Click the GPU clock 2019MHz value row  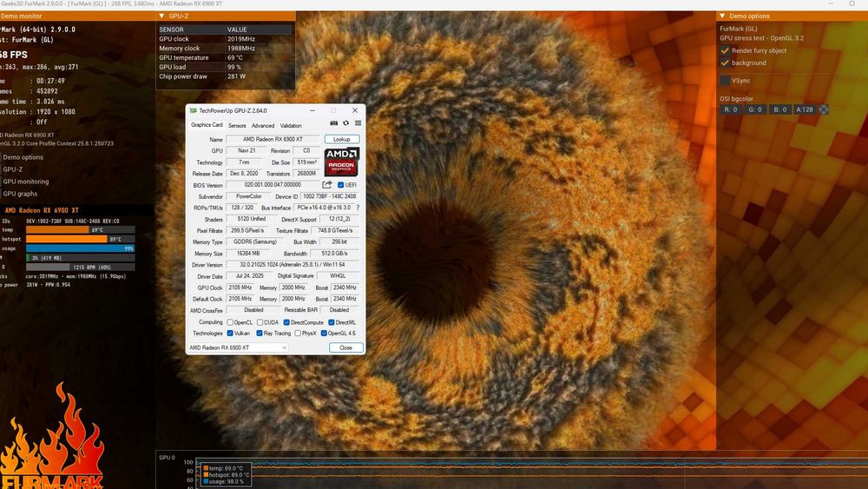[226, 39]
